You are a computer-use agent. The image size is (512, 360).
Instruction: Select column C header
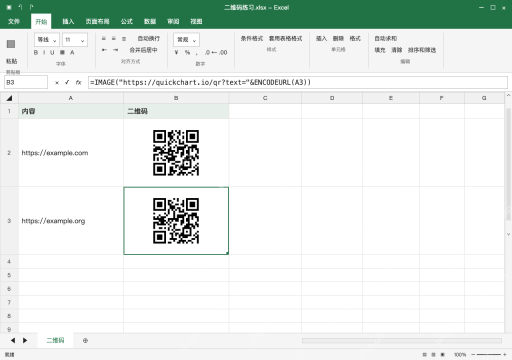265,98
